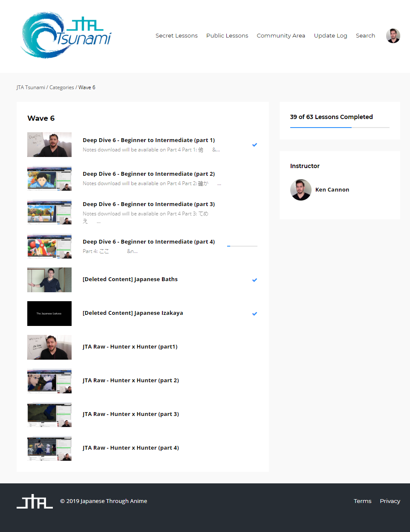Open Terms link in footer
Screen dimensions: 410x532
[362, 501]
